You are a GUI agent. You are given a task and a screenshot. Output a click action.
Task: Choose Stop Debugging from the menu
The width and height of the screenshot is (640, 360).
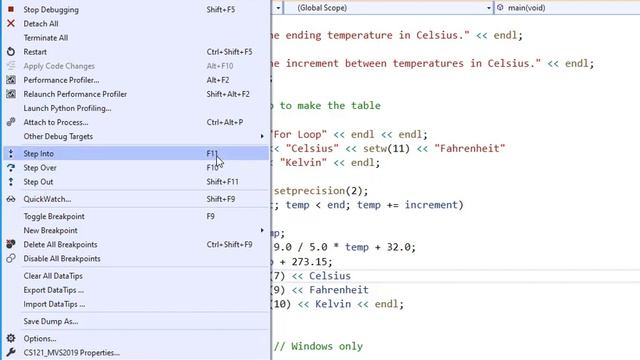(x=136, y=9)
